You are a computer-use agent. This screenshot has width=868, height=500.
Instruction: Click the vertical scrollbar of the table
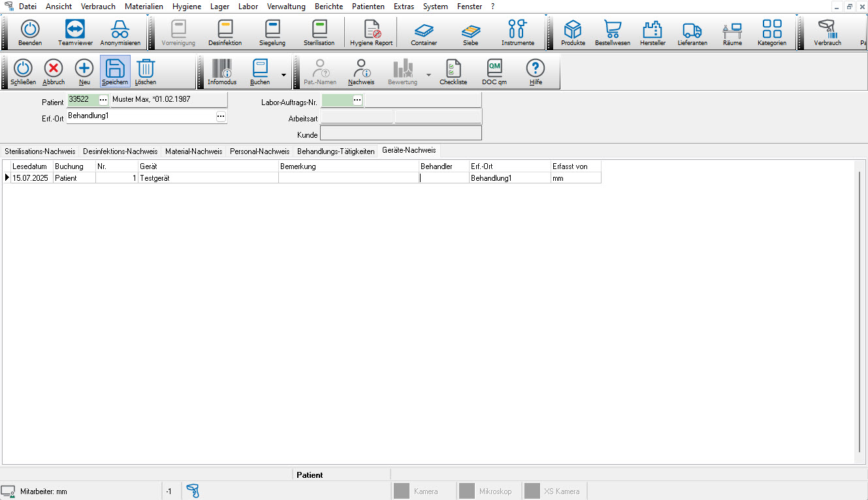859,313
